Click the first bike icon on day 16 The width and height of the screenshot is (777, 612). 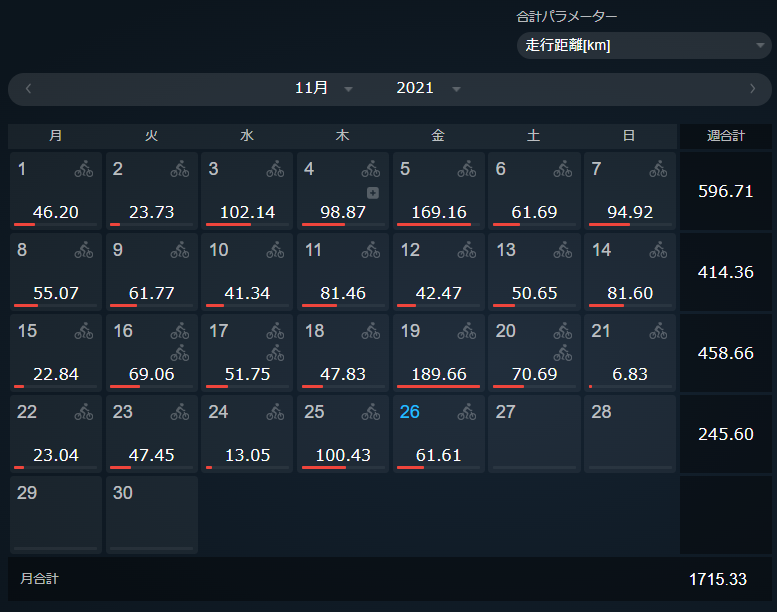click(x=180, y=331)
